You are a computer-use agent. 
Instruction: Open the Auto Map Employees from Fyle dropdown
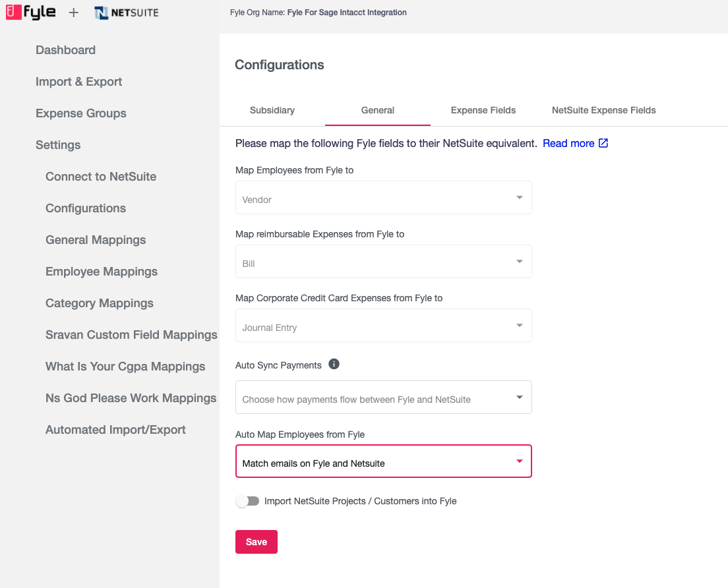(383, 461)
